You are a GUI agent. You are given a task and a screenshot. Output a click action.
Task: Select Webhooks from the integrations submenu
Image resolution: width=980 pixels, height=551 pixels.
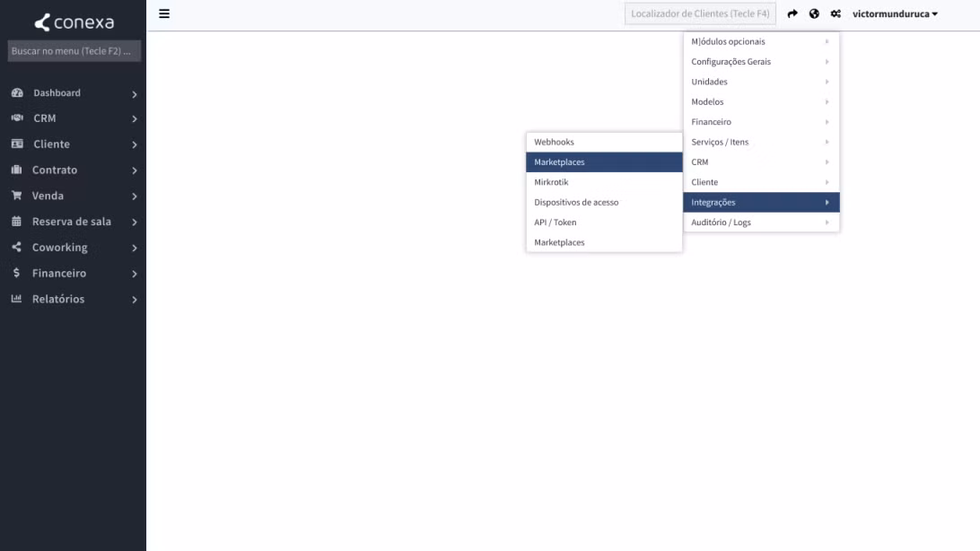click(x=554, y=142)
